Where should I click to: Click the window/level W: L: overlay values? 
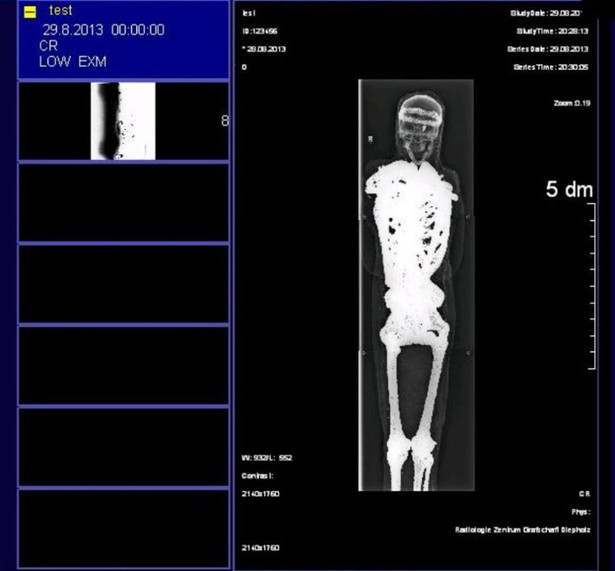pyautogui.click(x=267, y=458)
